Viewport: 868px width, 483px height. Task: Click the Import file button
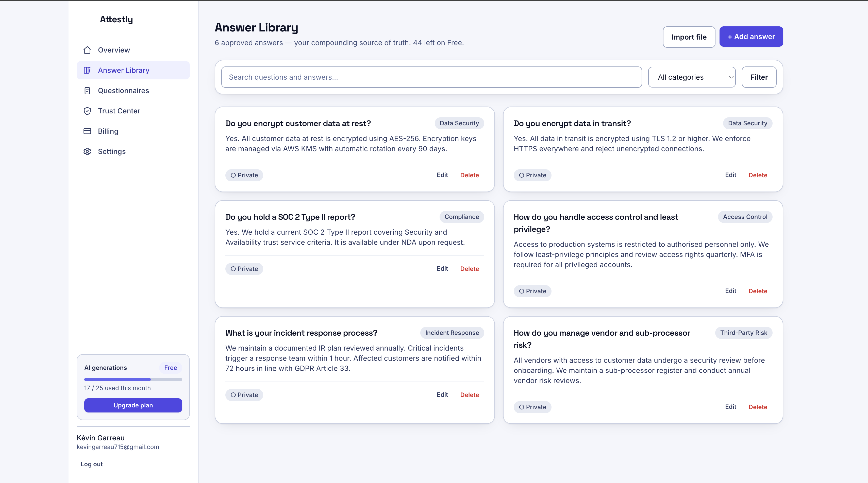point(689,37)
